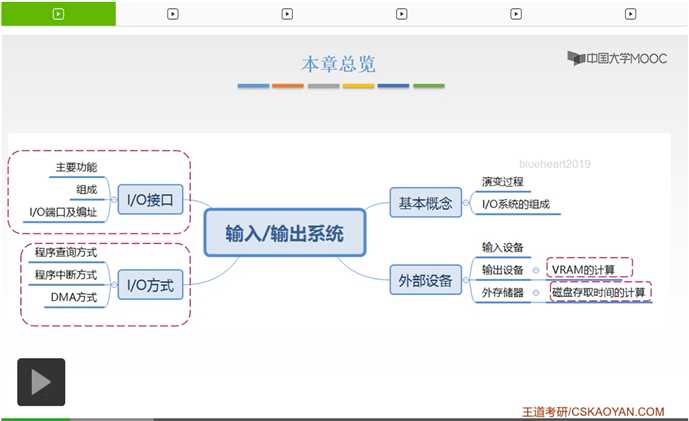Click the 外部设备 node
Image resolution: width=689 pixels, height=421 pixels.
[425, 280]
